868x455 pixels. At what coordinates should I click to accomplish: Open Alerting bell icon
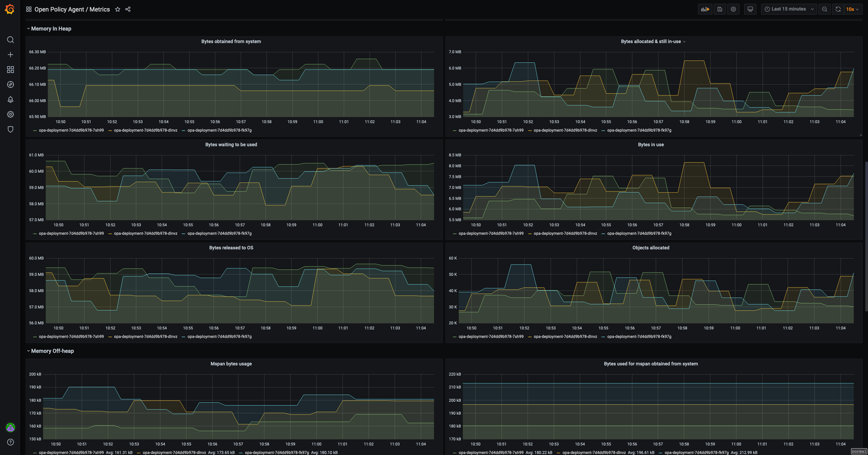tap(11, 99)
